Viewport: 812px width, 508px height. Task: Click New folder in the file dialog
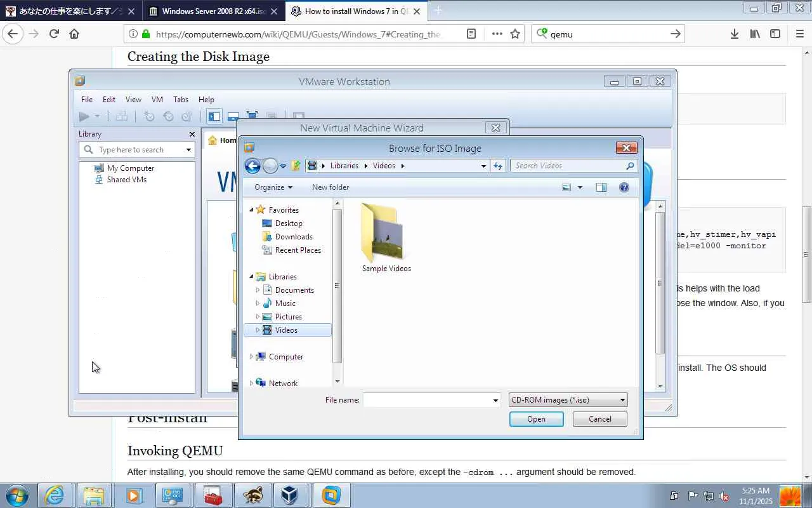click(x=331, y=187)
